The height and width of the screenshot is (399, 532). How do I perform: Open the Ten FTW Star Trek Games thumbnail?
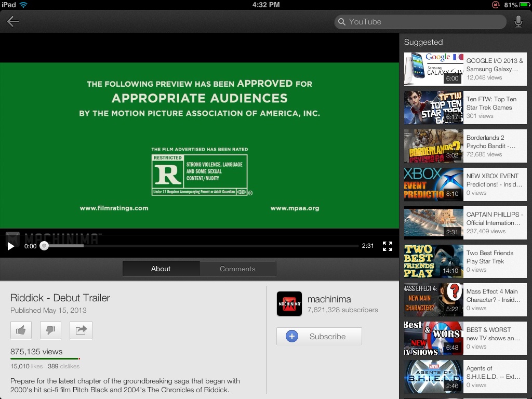pyautogui.click(x=434, y=107)
